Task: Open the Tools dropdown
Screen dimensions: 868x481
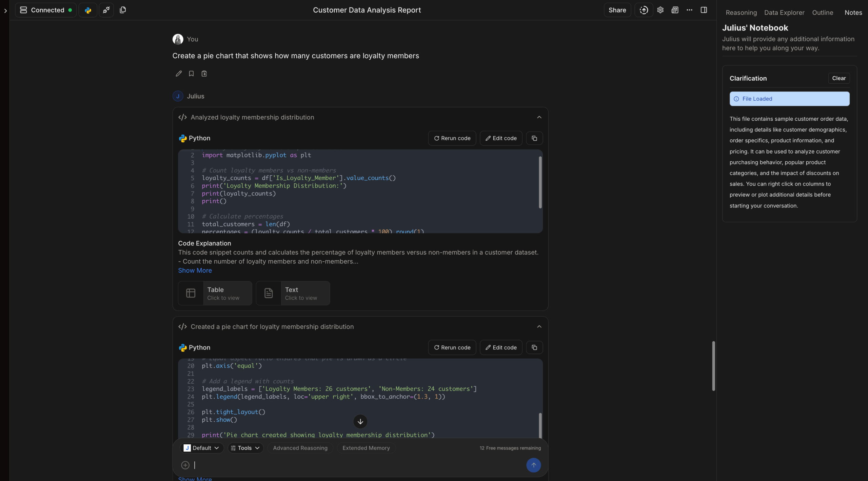Action: coord(245,448)
